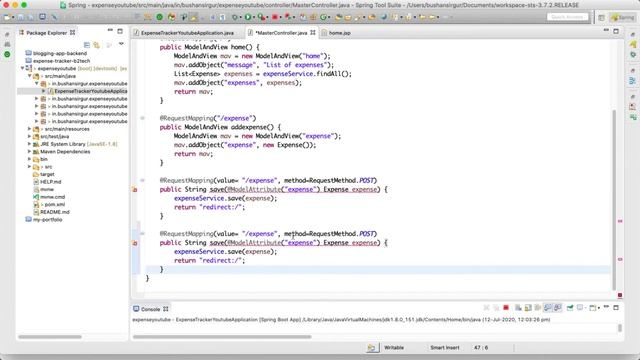Expand the JRE System Library node
640x360 pixels.
coord(29,144)
